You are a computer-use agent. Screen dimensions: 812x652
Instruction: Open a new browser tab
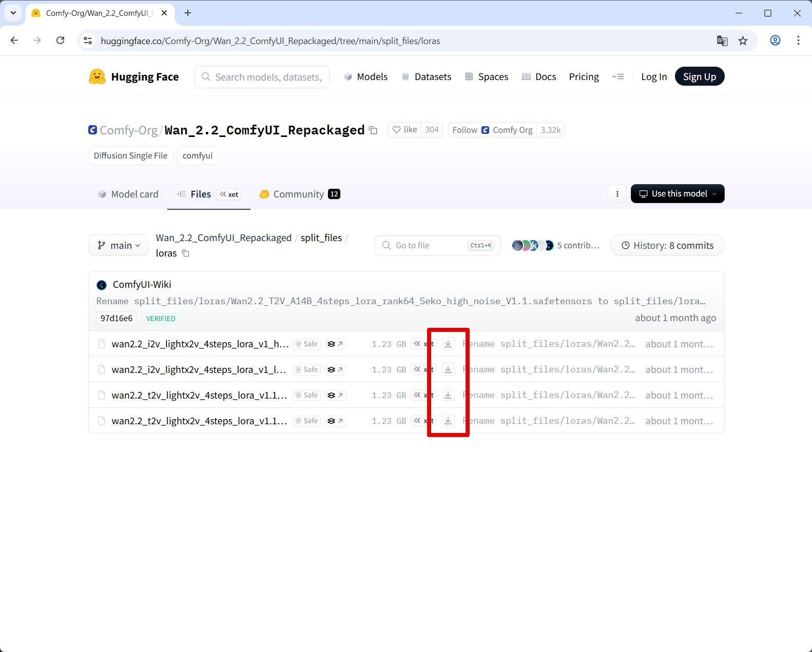[188, 13]
